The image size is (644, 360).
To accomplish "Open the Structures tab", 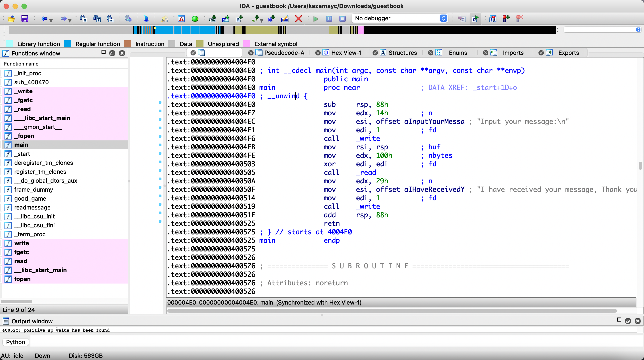I will click(x=403, y=53).
